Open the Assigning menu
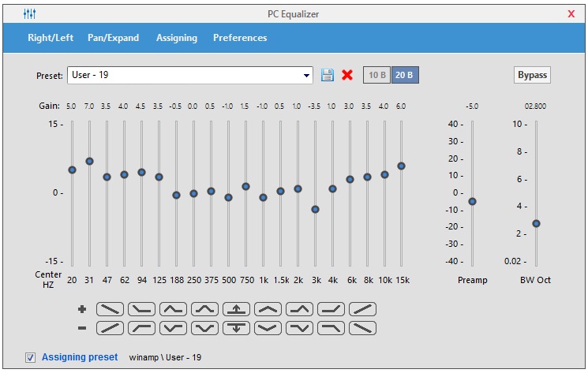The image size is (588, 373). pyautogui.click(x=176, y=38)
